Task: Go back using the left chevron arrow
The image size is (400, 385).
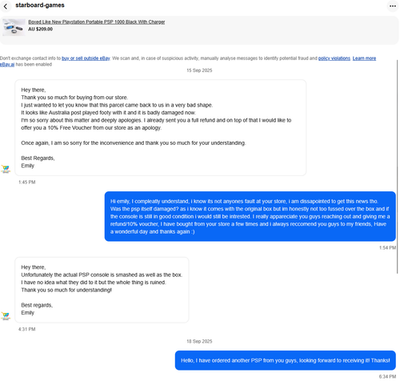Action: [x=6, y=6]
